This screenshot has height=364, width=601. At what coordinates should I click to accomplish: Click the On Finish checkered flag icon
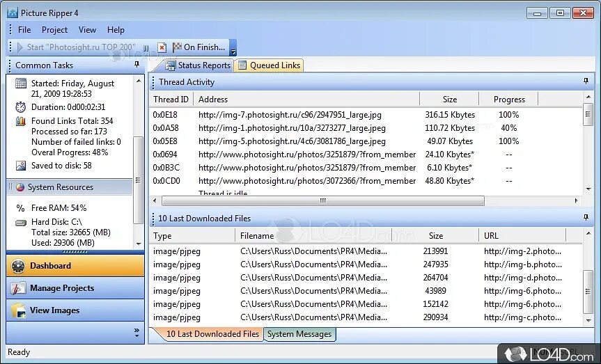point(177,47)
